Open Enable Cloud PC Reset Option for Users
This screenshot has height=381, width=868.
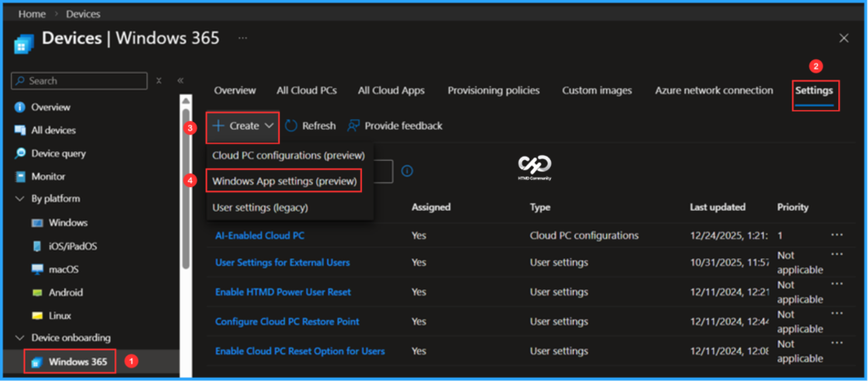(300, 351)
